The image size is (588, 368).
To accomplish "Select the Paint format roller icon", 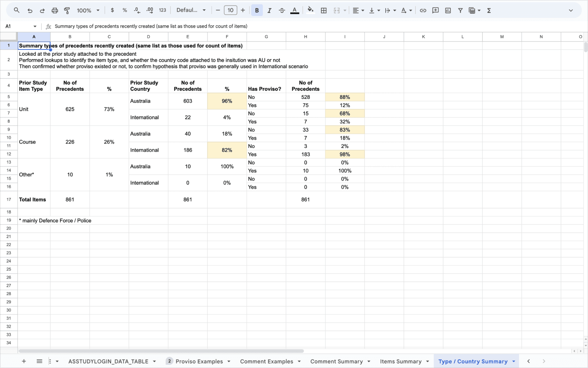I will point(67,10).
